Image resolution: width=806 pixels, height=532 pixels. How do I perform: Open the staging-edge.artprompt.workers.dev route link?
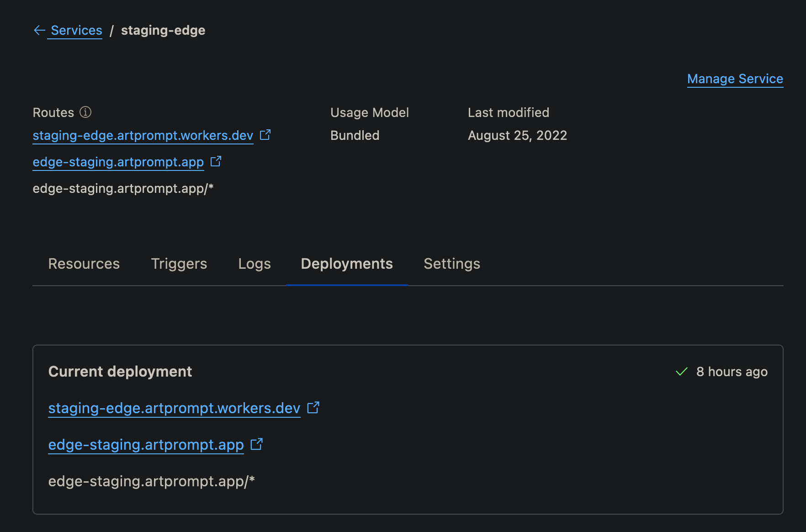[x=142, y=135]
